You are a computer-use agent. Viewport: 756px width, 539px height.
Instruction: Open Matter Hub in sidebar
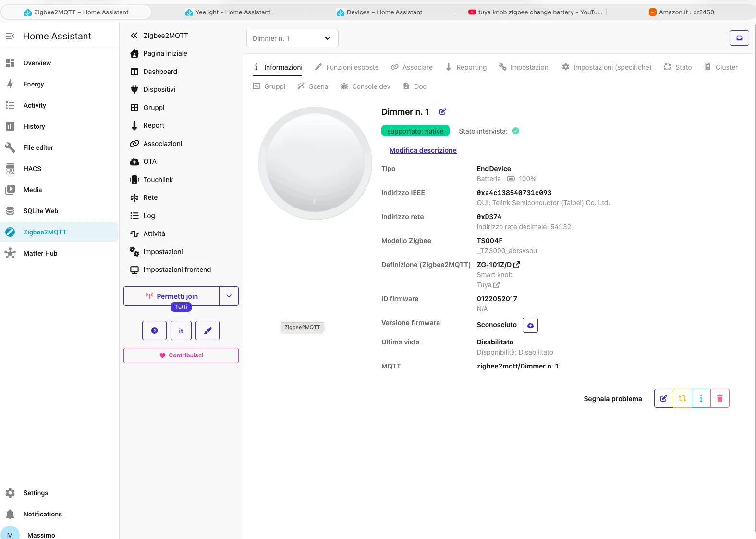click(x=59, y=253)
